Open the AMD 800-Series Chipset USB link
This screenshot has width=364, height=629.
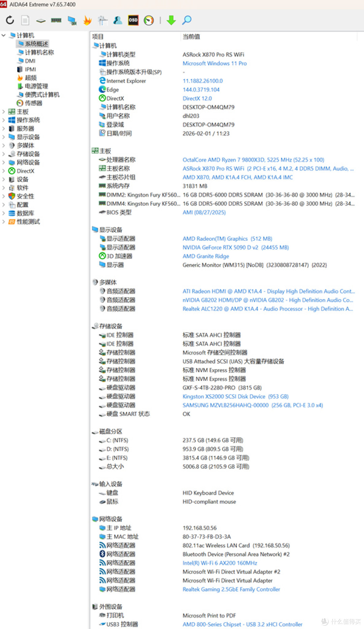(x=242, y=624)
